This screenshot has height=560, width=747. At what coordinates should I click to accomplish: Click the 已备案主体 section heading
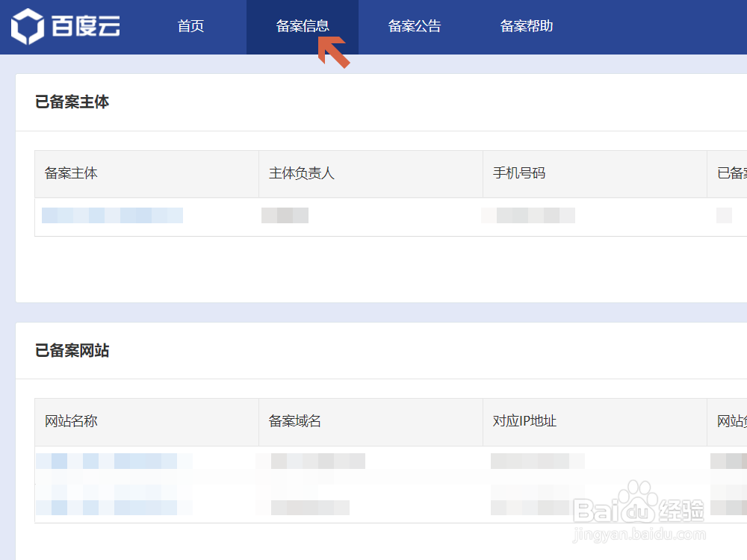pyautogui.click(x=71, y=102)
